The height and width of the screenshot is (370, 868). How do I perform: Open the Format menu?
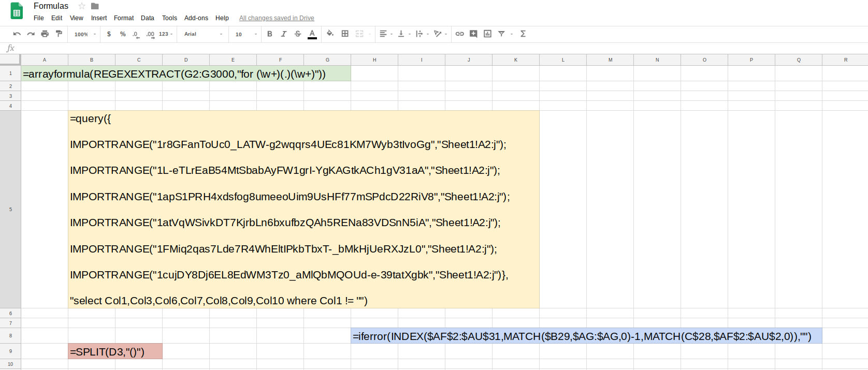[x=124, y=18]
